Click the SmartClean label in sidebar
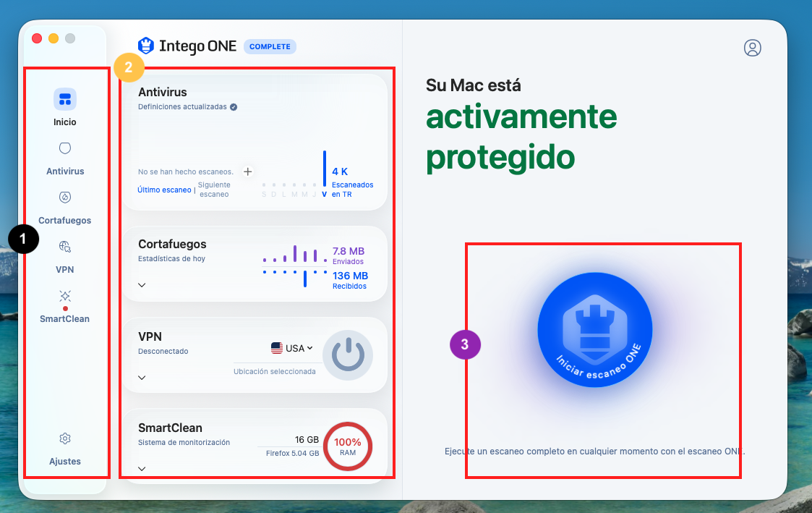The width and height of the screenshot is (812, 513). coord(65,319)
